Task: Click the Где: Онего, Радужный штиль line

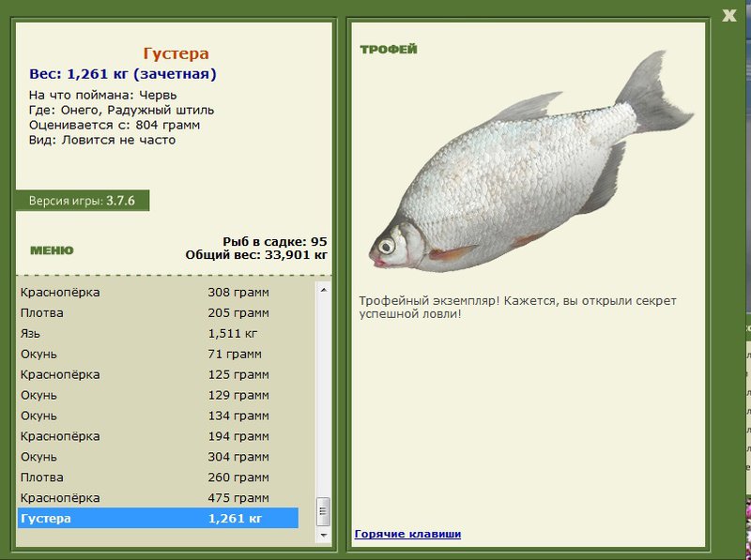Action: [x=121, y=110]
